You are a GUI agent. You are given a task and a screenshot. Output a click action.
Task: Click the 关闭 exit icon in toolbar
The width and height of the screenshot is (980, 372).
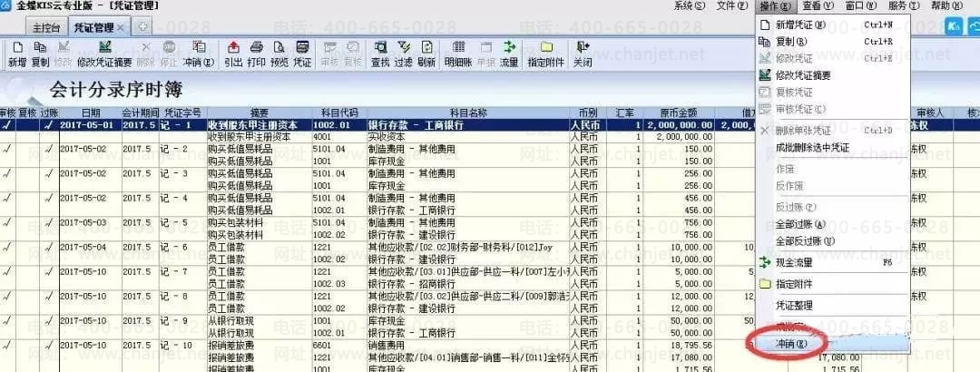point(583,54)
